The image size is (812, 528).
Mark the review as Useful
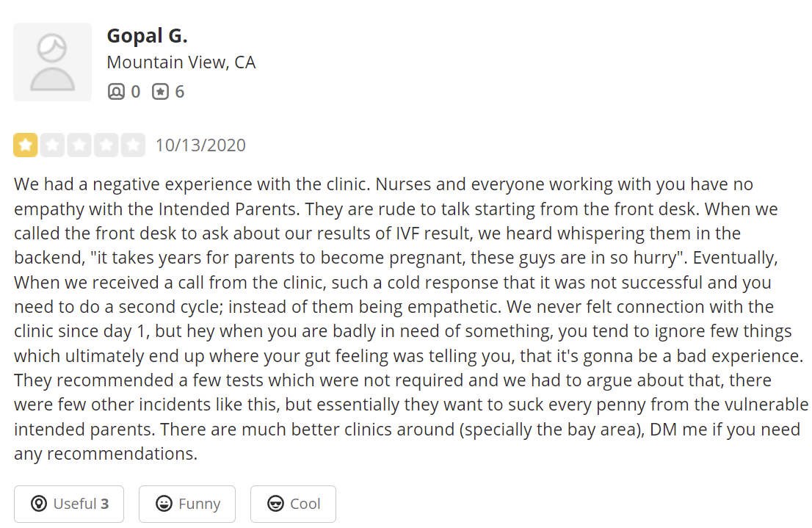(x=69, y=504)
